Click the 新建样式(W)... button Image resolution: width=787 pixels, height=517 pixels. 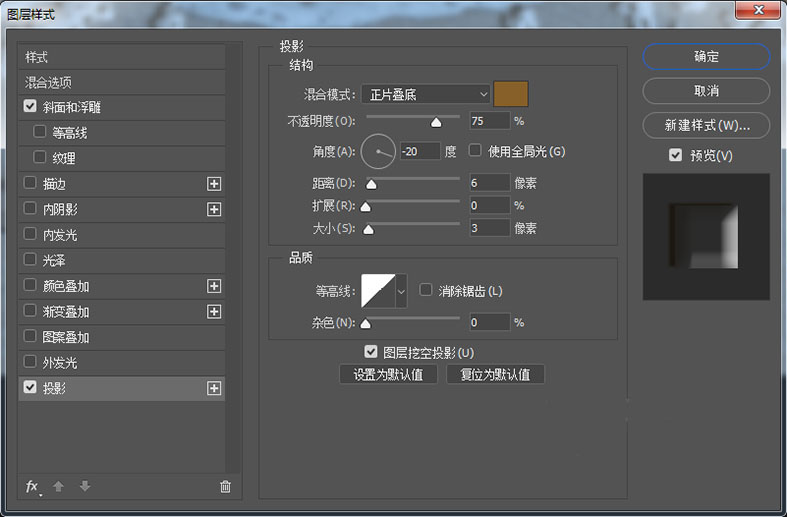[x=706, y=125]
